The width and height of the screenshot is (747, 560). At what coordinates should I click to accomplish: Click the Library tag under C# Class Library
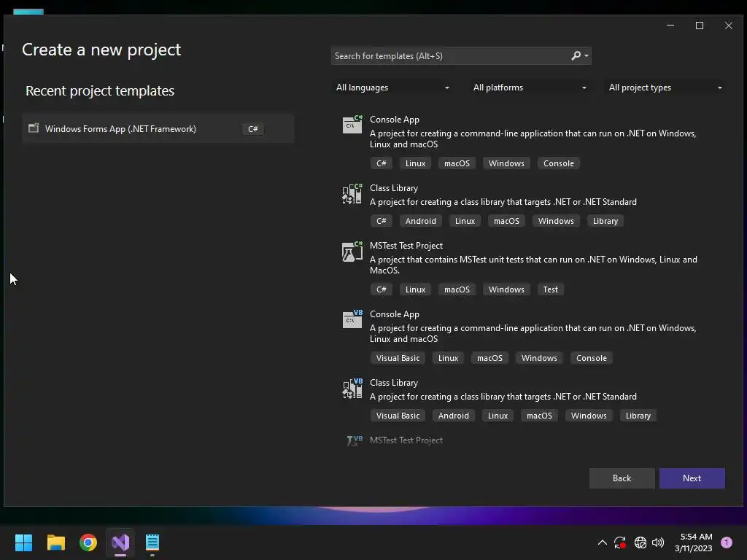[605, 221]
